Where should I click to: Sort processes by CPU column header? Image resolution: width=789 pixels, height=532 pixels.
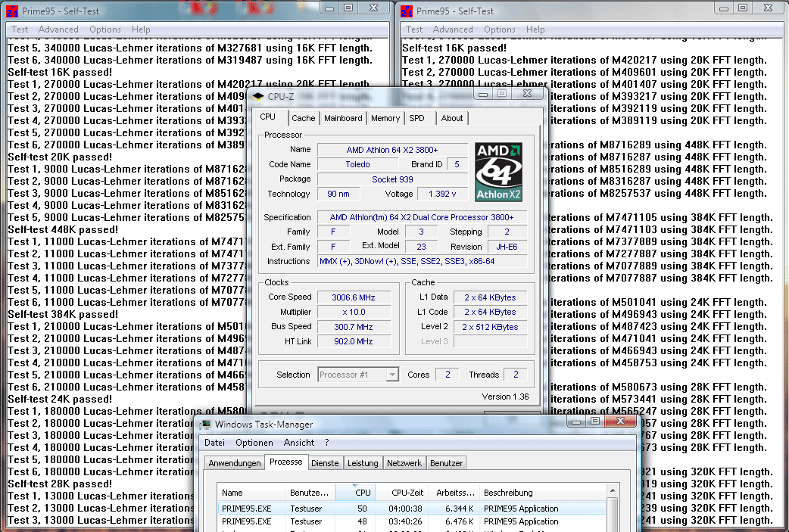click(x=356, y=493)
